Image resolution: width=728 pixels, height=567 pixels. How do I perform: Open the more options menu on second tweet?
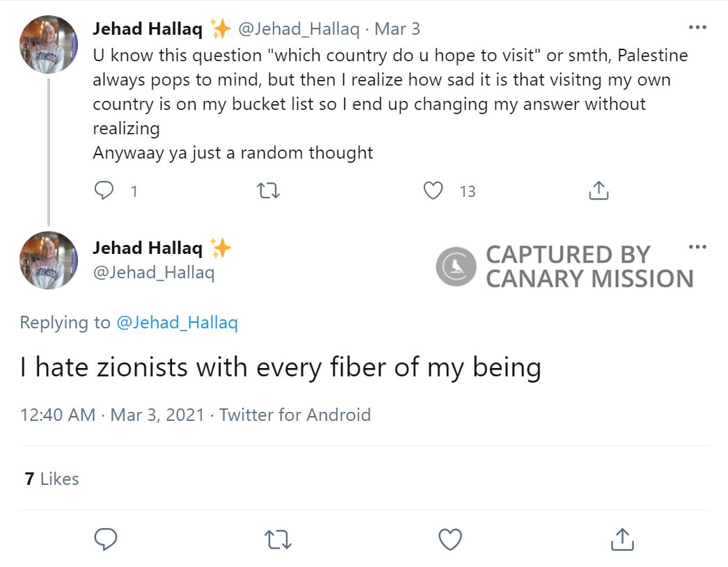click(697, 246)
